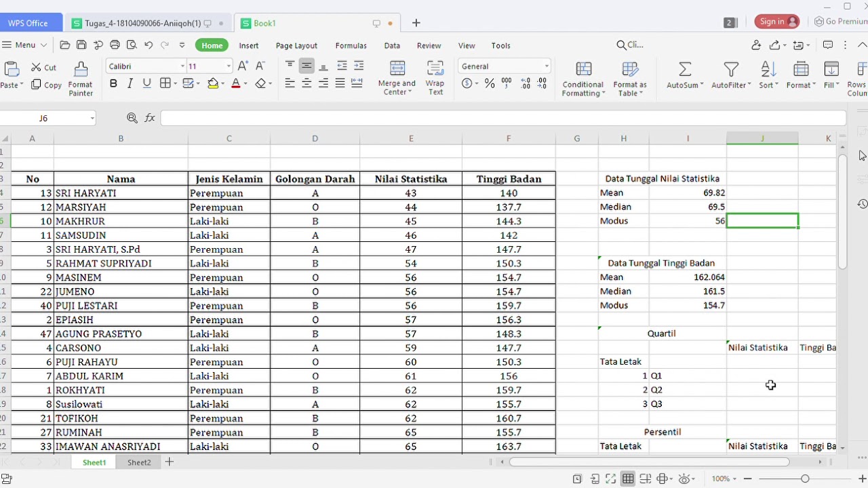
Task: Align cell text to the top
Action: click(290, 66)
